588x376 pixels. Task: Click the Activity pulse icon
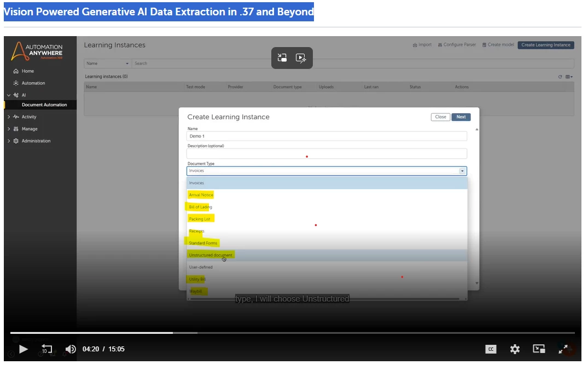16,117
